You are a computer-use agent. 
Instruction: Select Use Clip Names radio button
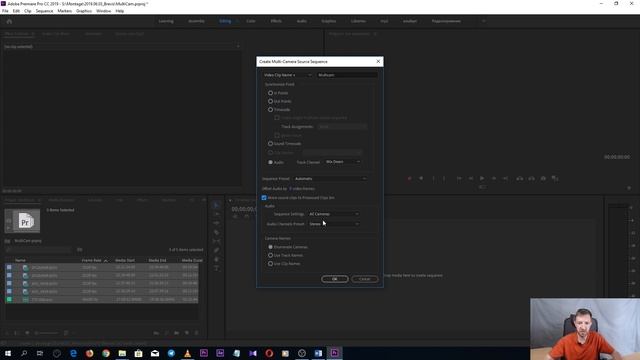(x=270, y=264)
